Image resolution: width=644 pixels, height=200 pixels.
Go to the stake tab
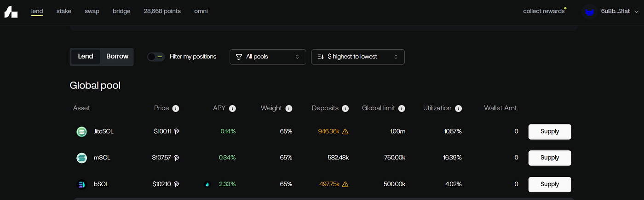point(63,11)
